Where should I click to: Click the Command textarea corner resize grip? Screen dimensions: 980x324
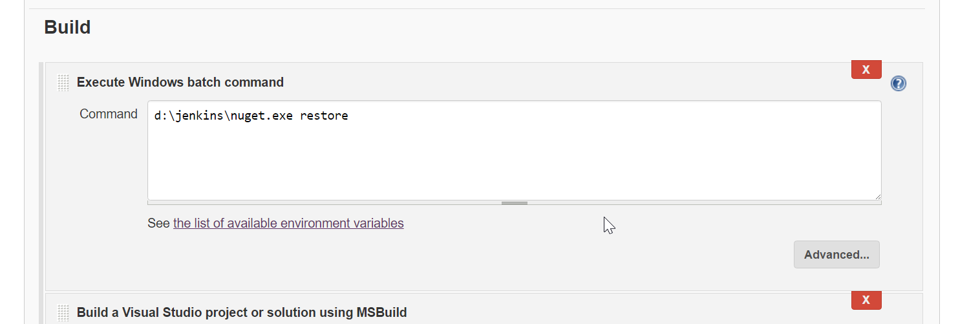click(x=878, y=197)
